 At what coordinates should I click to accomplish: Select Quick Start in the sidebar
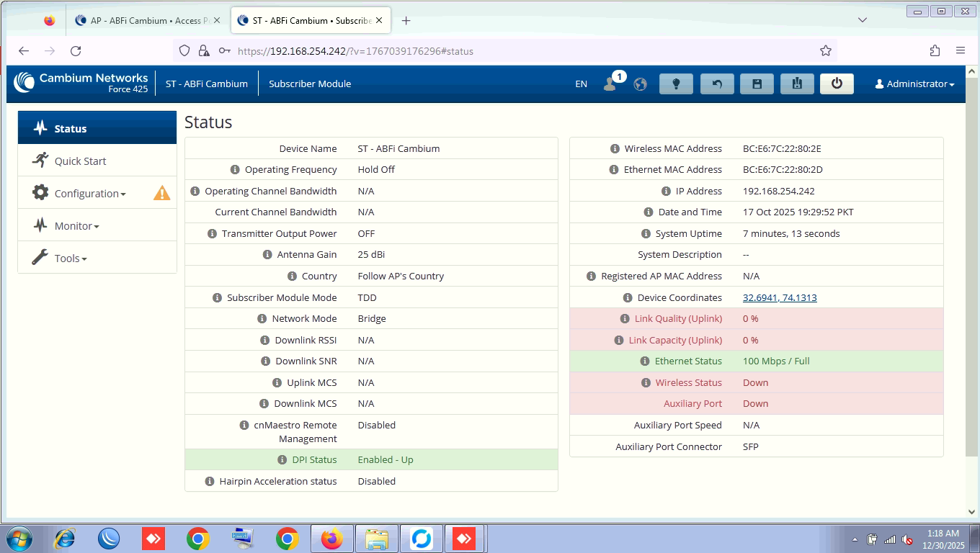[x=80, y=161]
